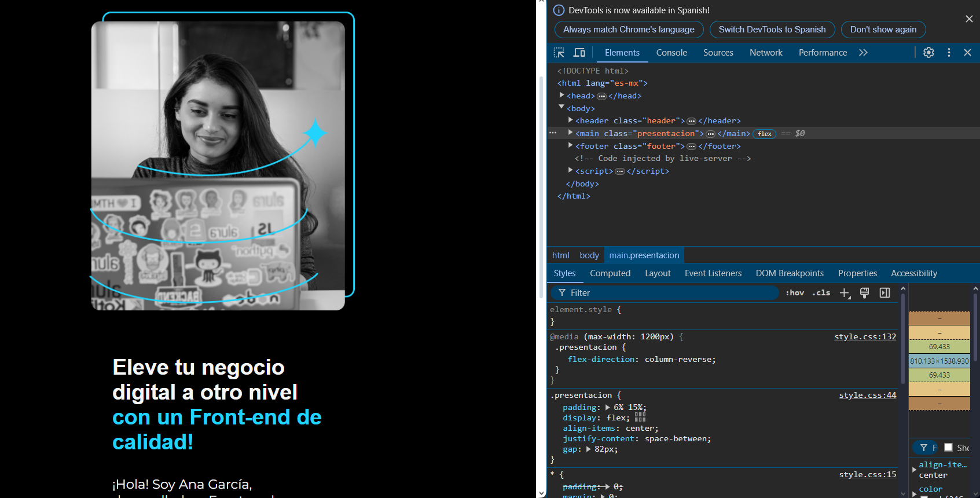980x498 pixels.
Task: Dismiss the Spanish language notification bar
Action: coord(969,19)
